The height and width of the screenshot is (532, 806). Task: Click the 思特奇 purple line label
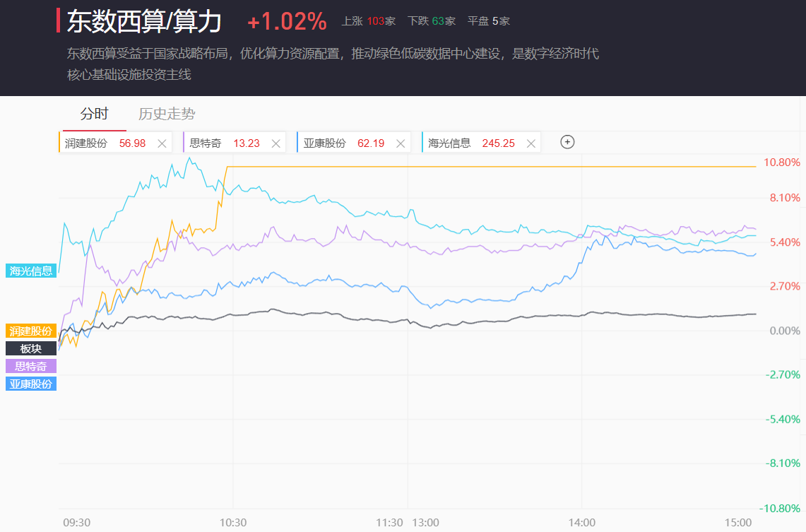pos(31,366)
